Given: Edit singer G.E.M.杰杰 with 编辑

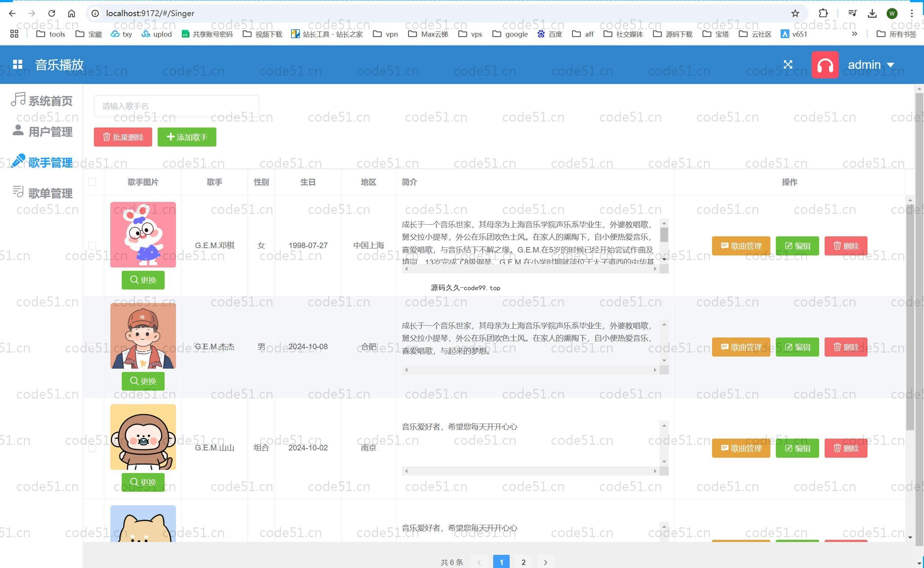Looking at the screenshot, I should coord(797,347).
